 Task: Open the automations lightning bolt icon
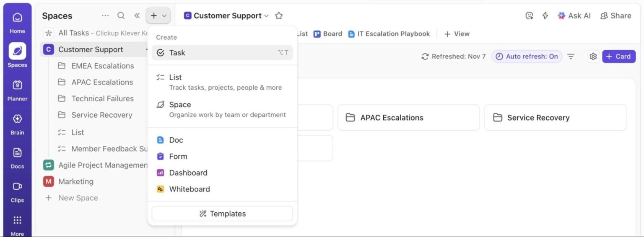pyautogui.click(x=545, y=15)
